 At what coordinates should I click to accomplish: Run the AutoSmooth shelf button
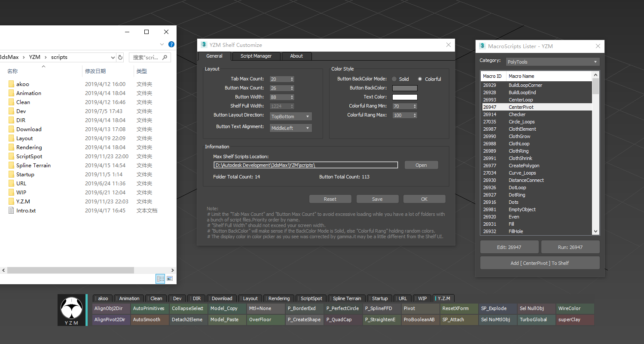click(150, 319)
